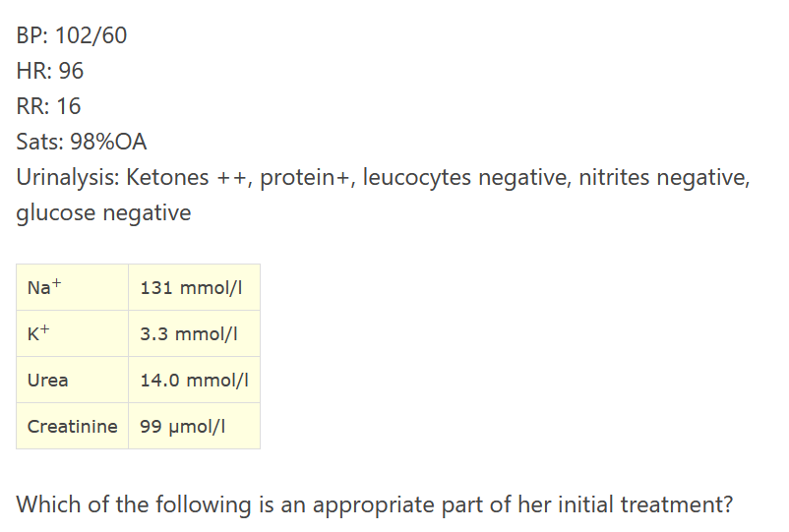Select the 99 µmol/l value cell
789x532 pixels.
[x=194, y=426]
